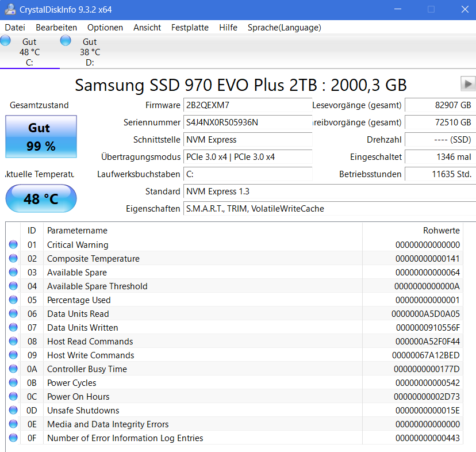Open the Festplatte menu

190,28
